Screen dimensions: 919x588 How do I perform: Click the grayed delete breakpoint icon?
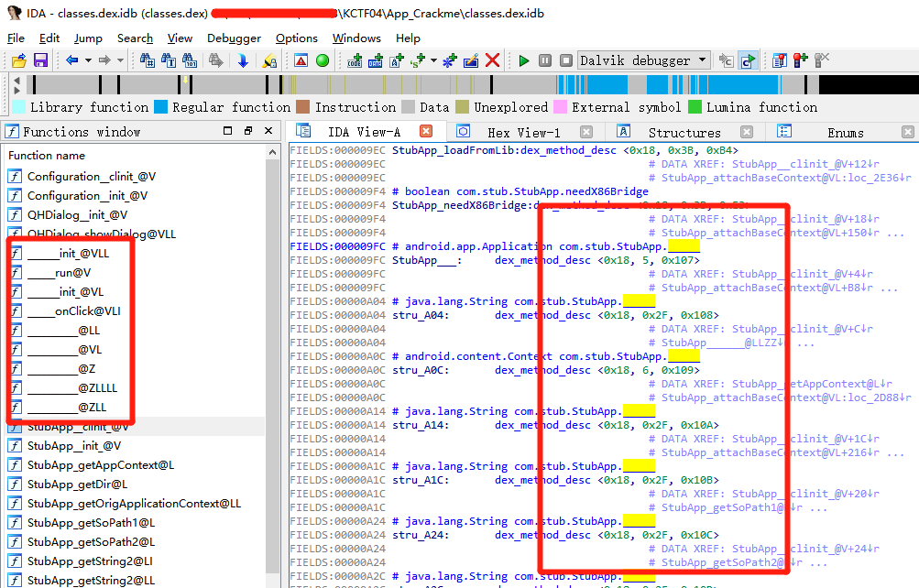click(822, 60)
